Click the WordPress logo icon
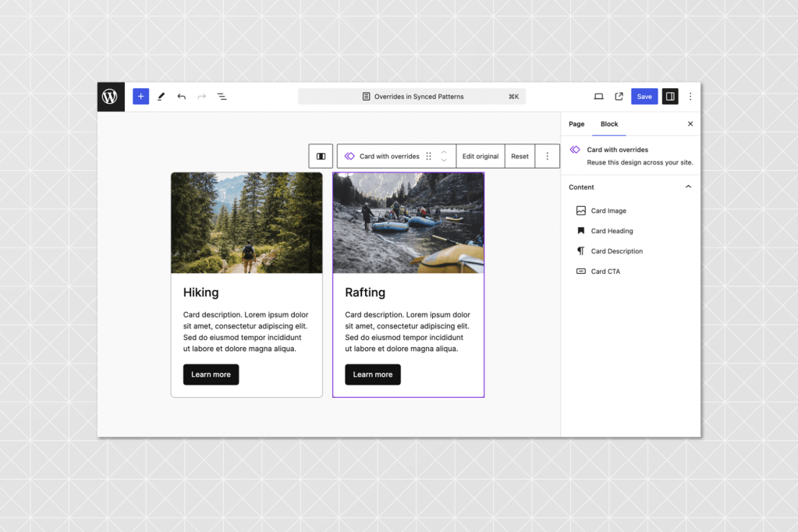 point(111,97)
